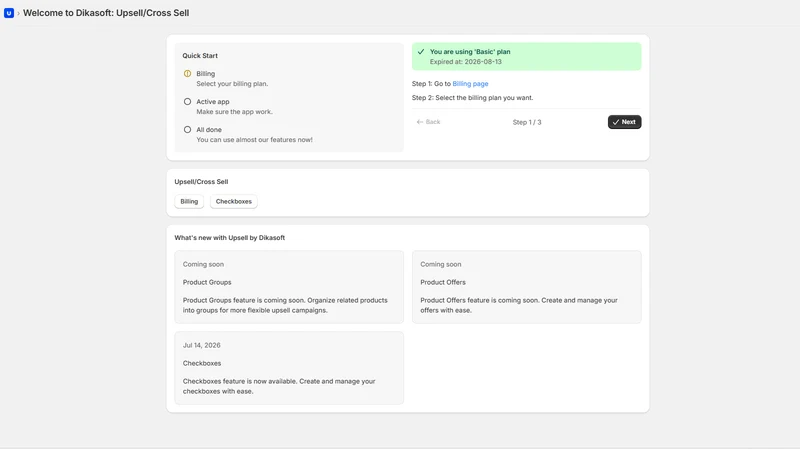Click the breadcrumb chevron beside app icon
800x450 pixels.
[x=18, y=13]
